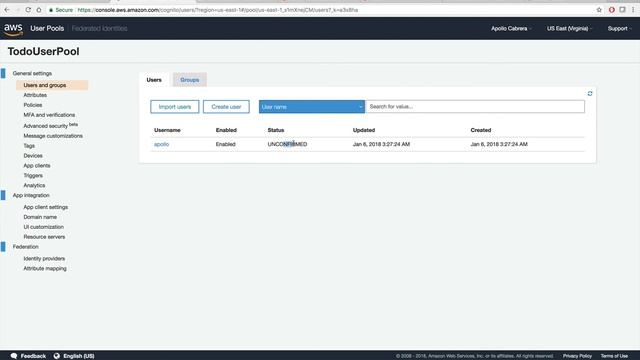Open User Pools in header

tap(47, 29)
